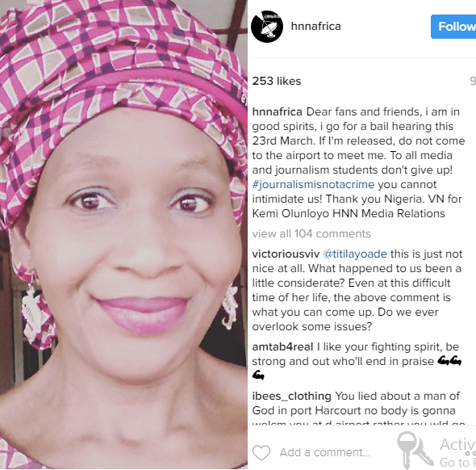Expand view all 104 comments
The image size is (476, 470).
click(x=311, y=233)
